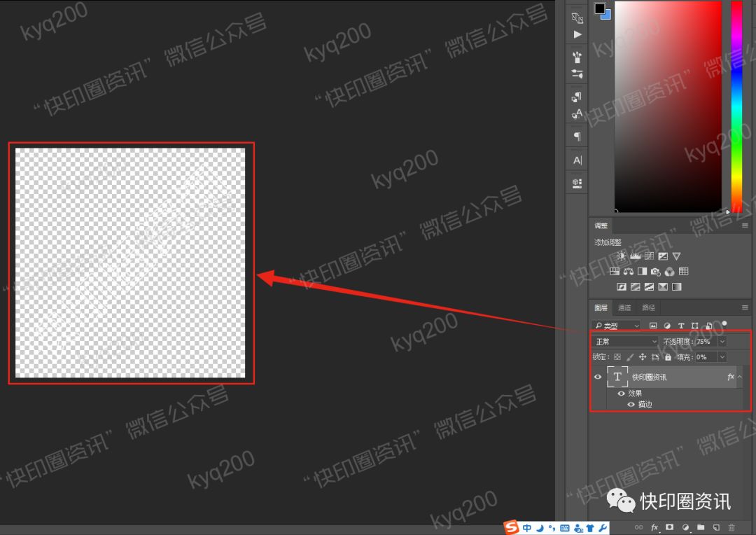Image resolution: width=756 pixels, height=535 pixels.
Task: Open the opacity slider dropdown arrow
Action: (722, 342)
